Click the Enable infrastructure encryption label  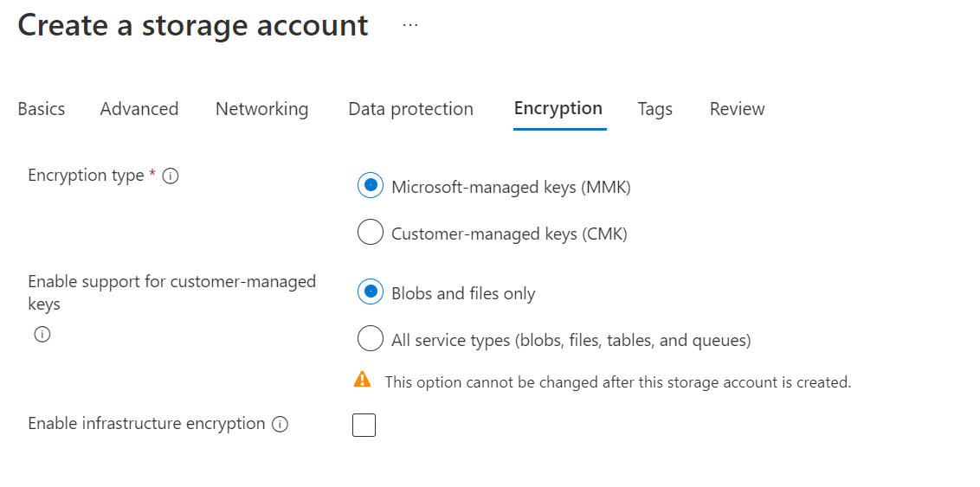(146, 424)
